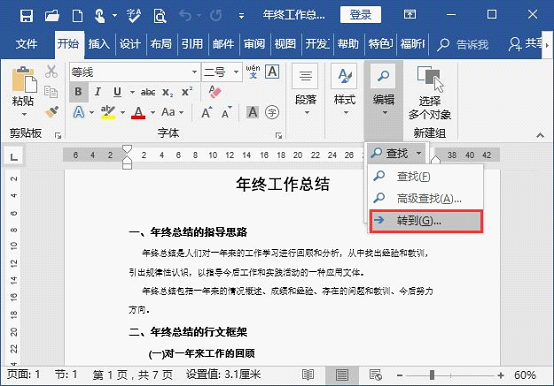Open the clipboard pane launcher
Image resolution: width=554 pixels, height=386 pixels.
(x=58, y=136)
